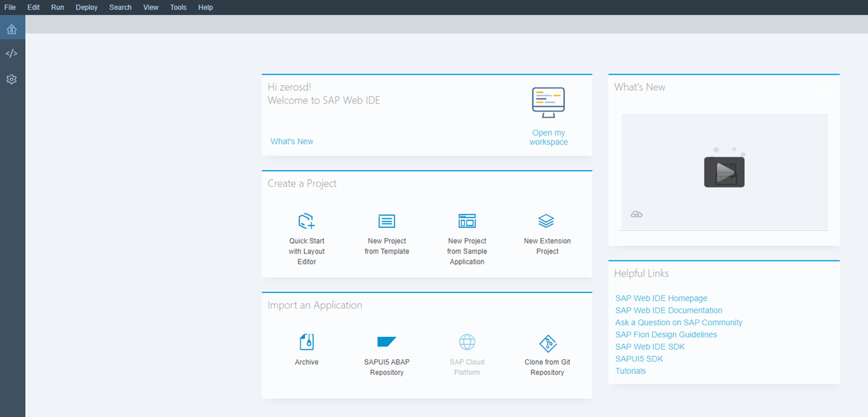Image resolution: width=868 pixels, height=417 pixels.
Task: Click New Project from Template label
Action: coord(387,246)
